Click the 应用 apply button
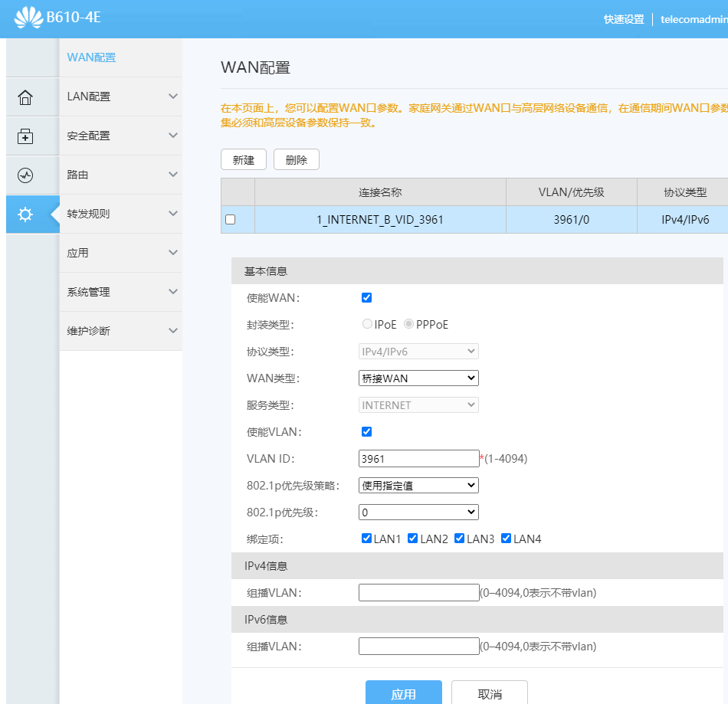Screen dimensions: 728x704 click(403, 693)
